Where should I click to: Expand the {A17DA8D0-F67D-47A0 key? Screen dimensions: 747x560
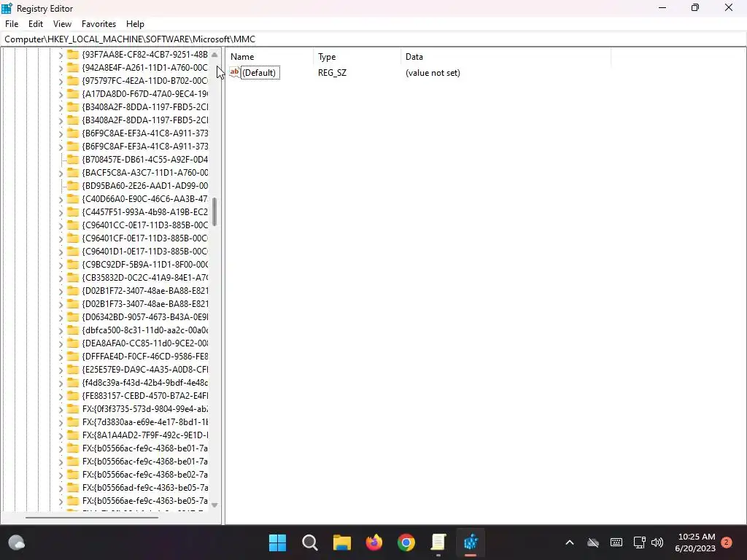click(61, 94)
